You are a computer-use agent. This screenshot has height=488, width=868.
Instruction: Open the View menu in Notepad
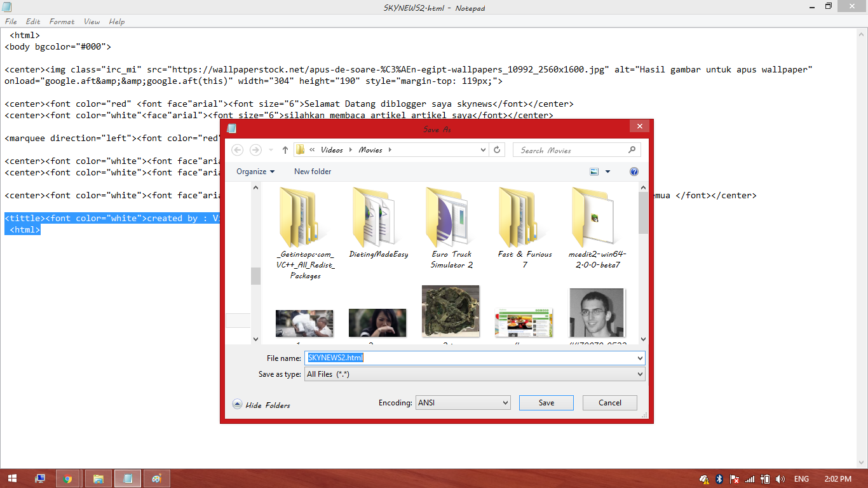pos(91,21)
